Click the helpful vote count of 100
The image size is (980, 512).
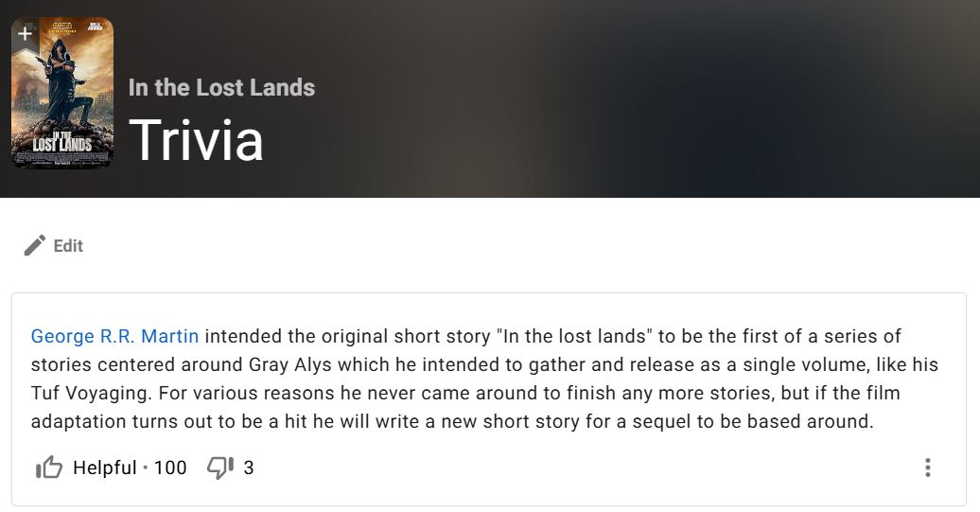point(170,468)
